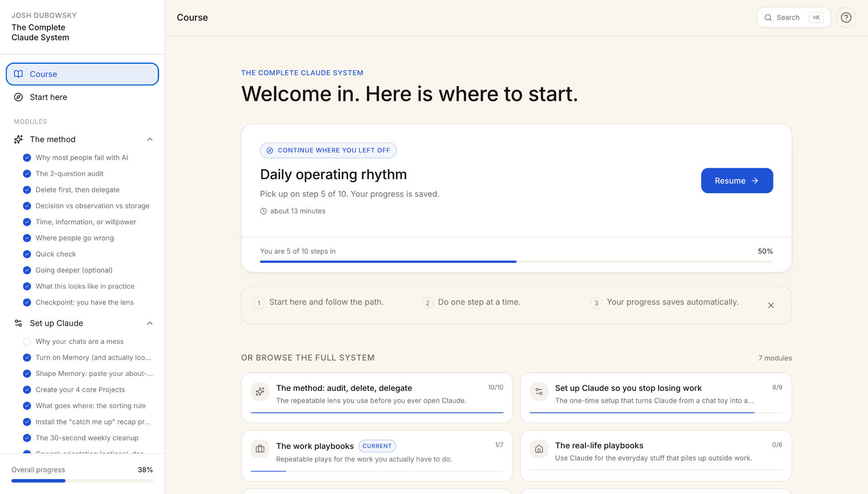This screenshot has width=868, height=494.
Task: Click the arrow inside the Resume button
Action: coord(755,181)
